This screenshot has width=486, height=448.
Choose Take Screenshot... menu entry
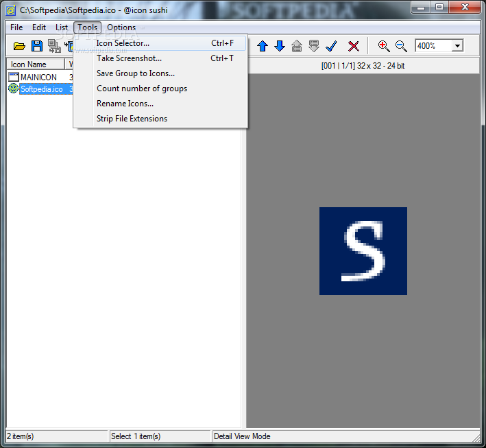pos(160,58)
